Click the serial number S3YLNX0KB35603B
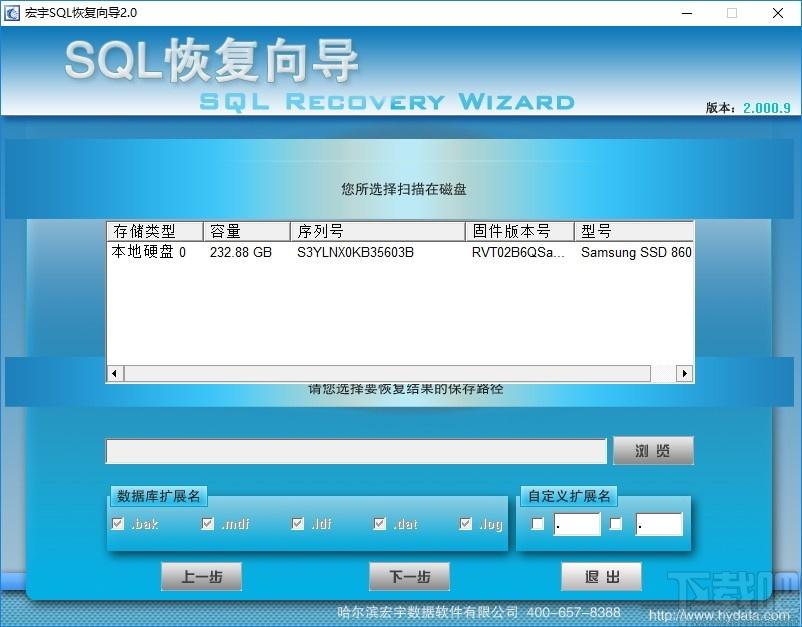802x627 pixels. point(355,252)
